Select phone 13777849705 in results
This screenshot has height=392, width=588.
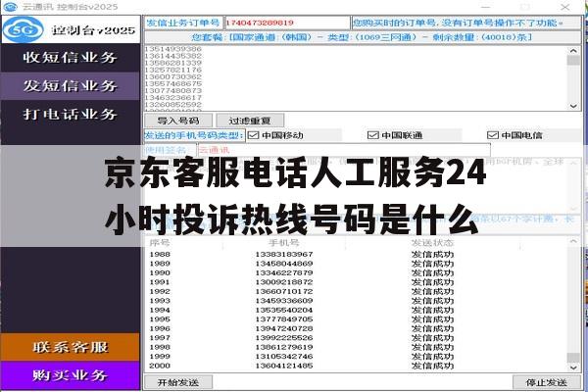[284, 319]
